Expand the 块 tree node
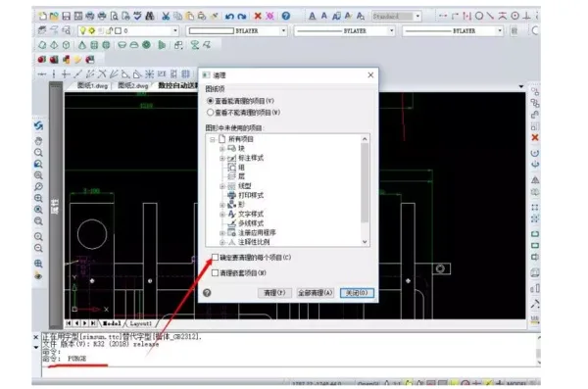588x389 pixels. click(x=222, y=149)
